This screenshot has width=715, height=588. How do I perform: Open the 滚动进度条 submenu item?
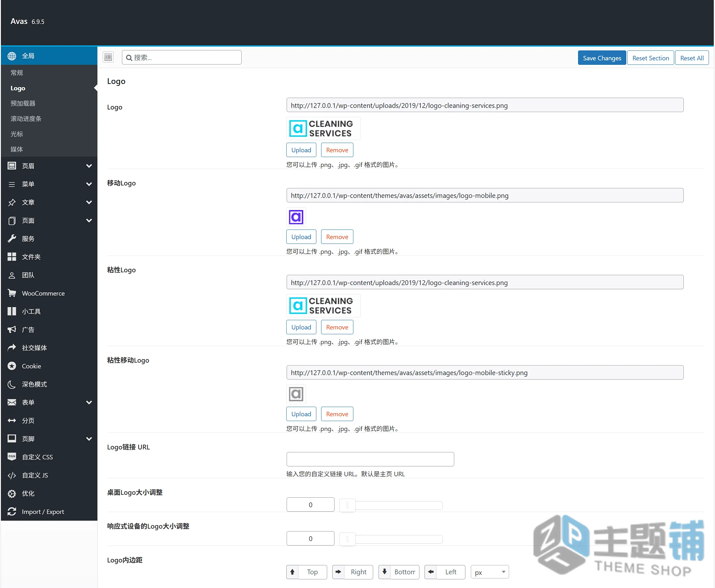coord(26,118)
